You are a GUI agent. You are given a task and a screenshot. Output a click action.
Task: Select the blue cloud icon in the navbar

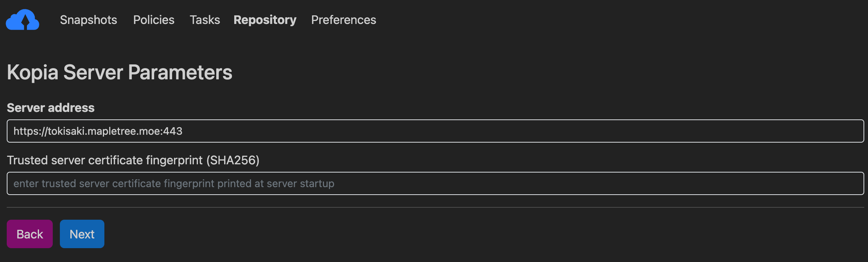[22, 19]
